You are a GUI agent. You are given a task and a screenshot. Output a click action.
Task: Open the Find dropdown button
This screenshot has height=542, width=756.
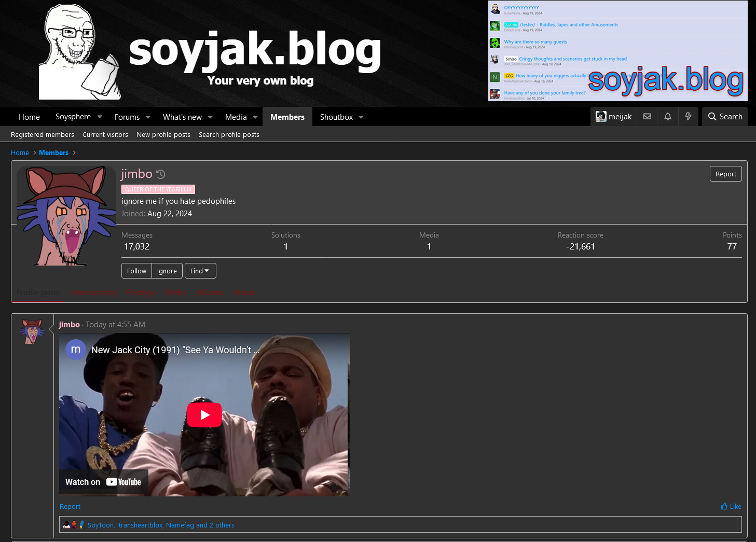(x=200, y=271)
